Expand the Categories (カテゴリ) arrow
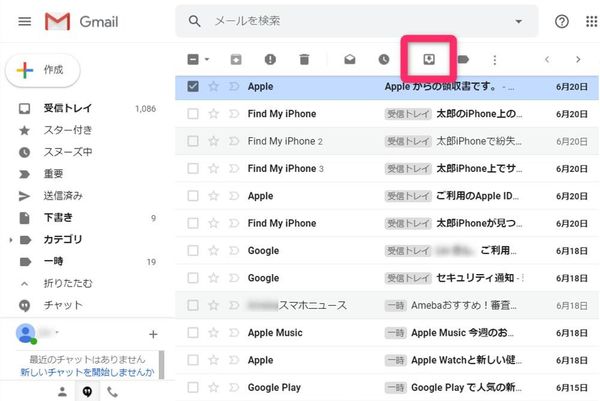 pyautogui.click(x=11, y=240)
